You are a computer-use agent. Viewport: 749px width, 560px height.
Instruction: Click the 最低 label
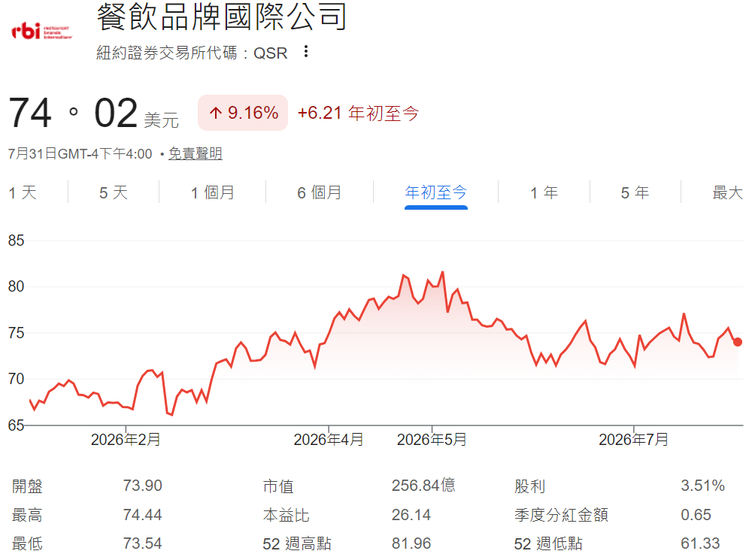[27, 543]
